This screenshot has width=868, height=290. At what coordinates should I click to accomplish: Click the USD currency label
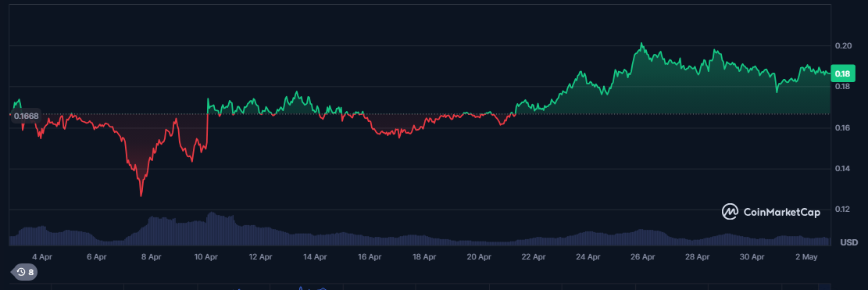point(848,242)
